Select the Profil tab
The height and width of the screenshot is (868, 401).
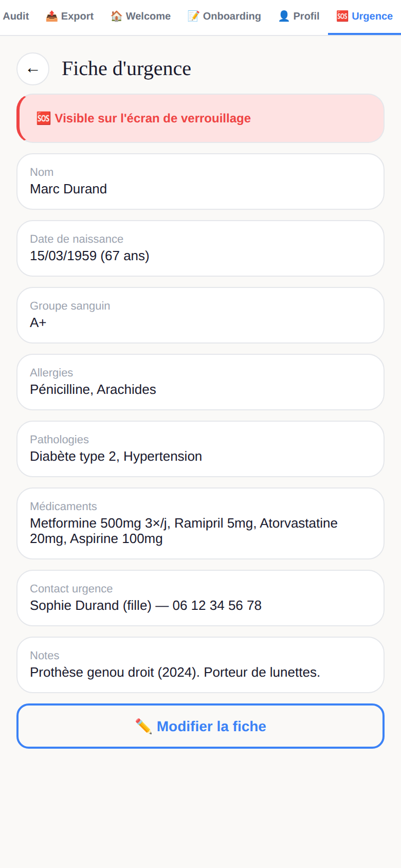coord(299,16)
